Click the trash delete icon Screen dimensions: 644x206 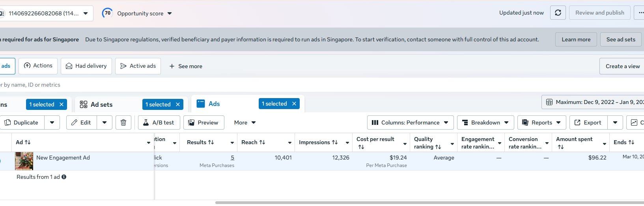point(123,122)
